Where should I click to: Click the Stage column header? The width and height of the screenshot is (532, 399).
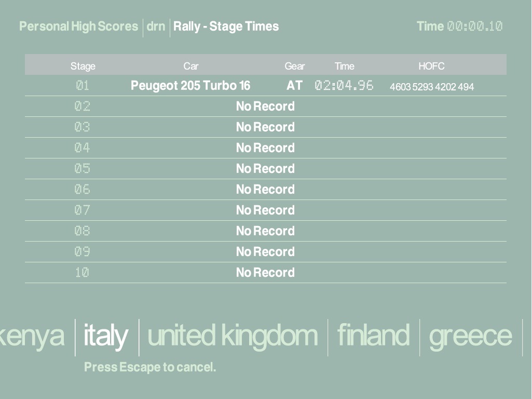83,66
